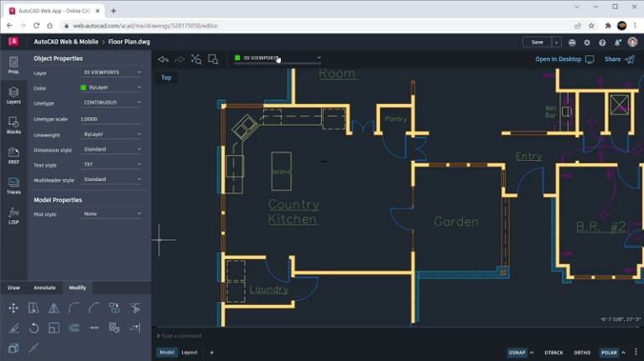Select the Fillet tool icon
This screenshot has width=644, height=361.
pos(74,308)
